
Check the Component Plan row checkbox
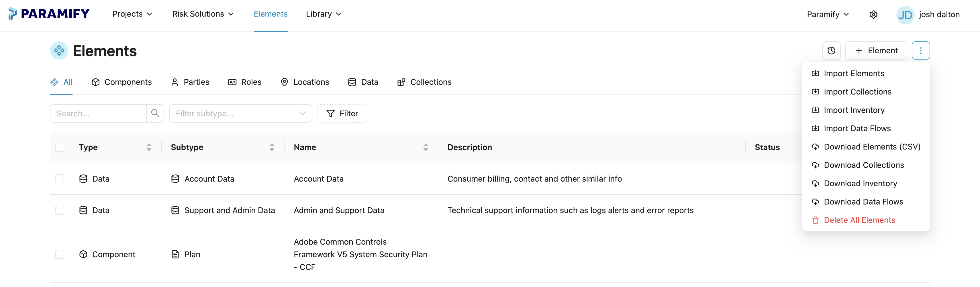click(x=60, y=254)
